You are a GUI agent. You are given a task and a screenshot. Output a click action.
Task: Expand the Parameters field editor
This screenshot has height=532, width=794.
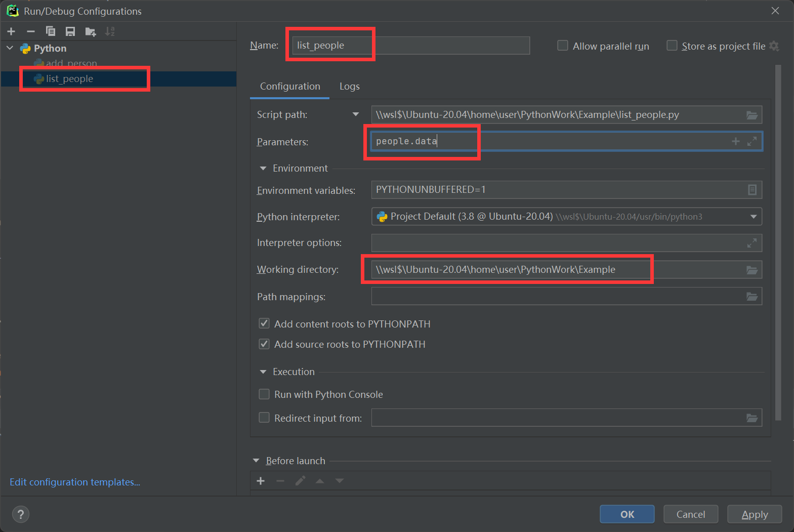752,141
